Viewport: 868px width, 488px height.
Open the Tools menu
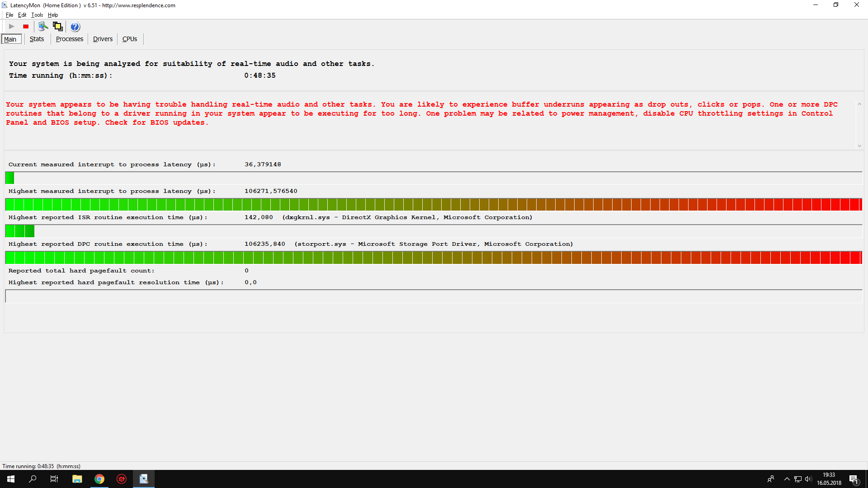[x=37, y=15]
